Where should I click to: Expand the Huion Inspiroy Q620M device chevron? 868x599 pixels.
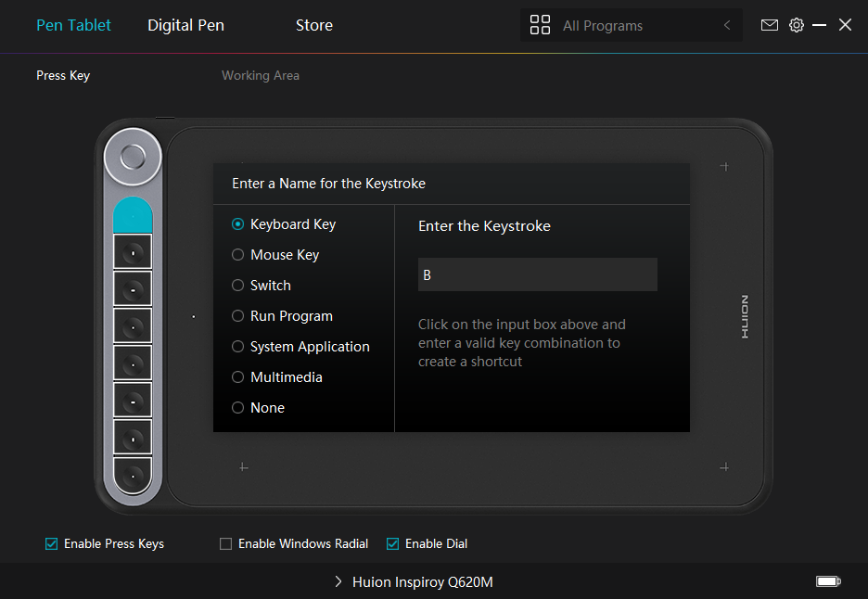click(338, 582)
